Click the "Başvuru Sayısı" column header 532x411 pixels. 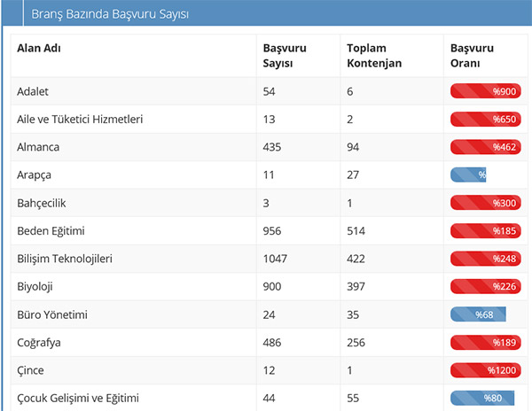pyautogui.click(x=284, y=55)
